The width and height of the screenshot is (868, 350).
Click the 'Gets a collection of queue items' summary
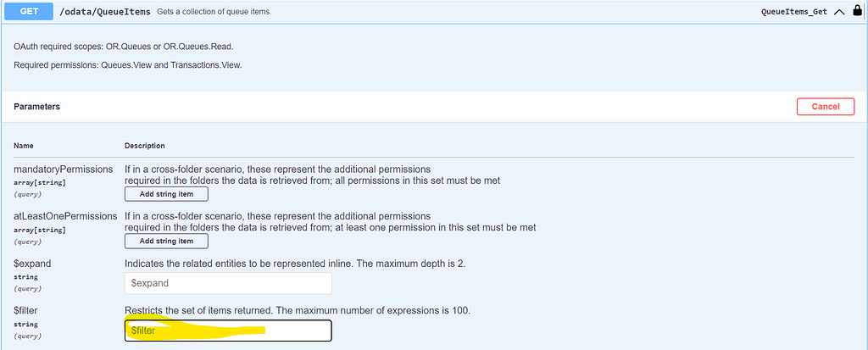click(x=214, y=12)
